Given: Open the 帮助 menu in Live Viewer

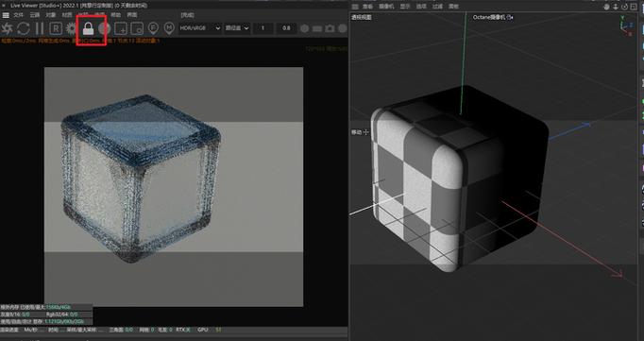Looking at the screenshot, I should [116, 15].
